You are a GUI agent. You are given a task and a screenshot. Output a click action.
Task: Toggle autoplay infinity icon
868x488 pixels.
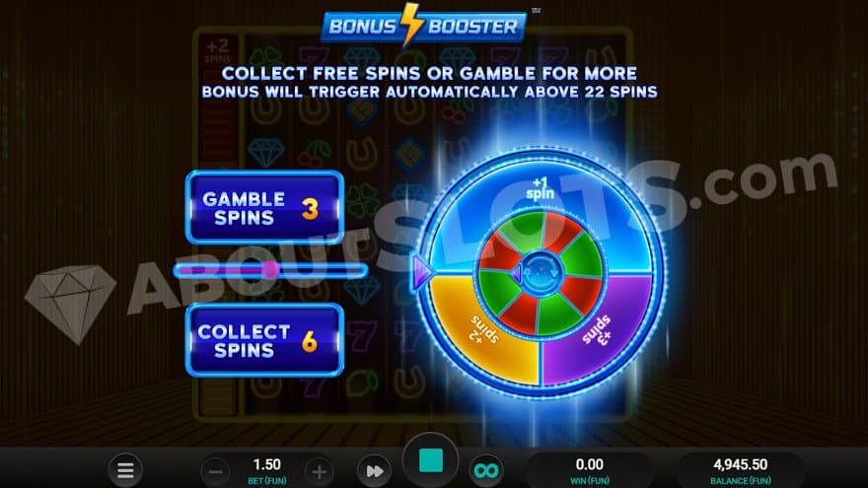486,471
